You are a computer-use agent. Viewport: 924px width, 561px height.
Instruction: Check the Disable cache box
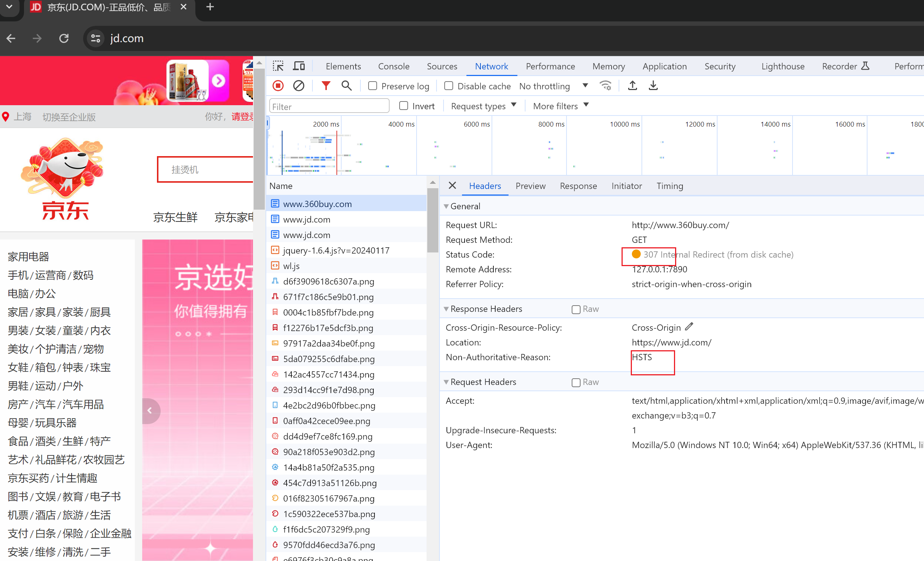tap(448, 86)
